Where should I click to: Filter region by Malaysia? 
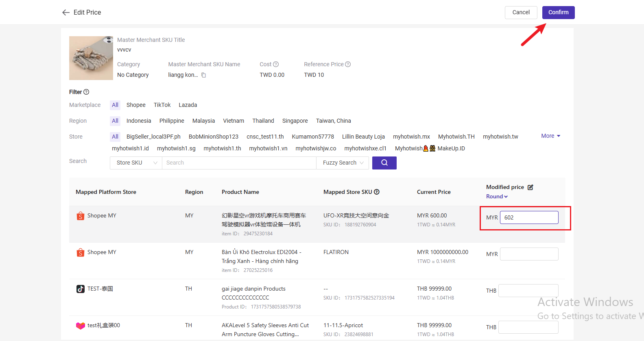pos(204,121)
